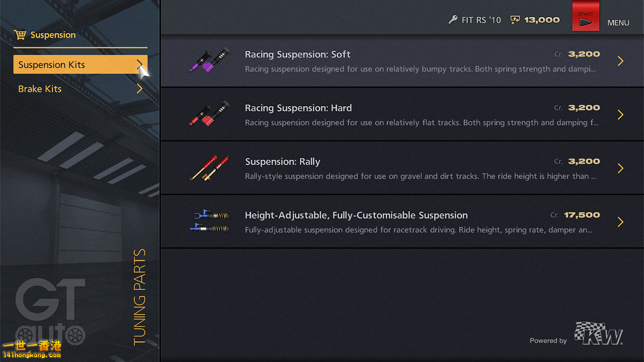Open the MENU link

pos(618,23)
